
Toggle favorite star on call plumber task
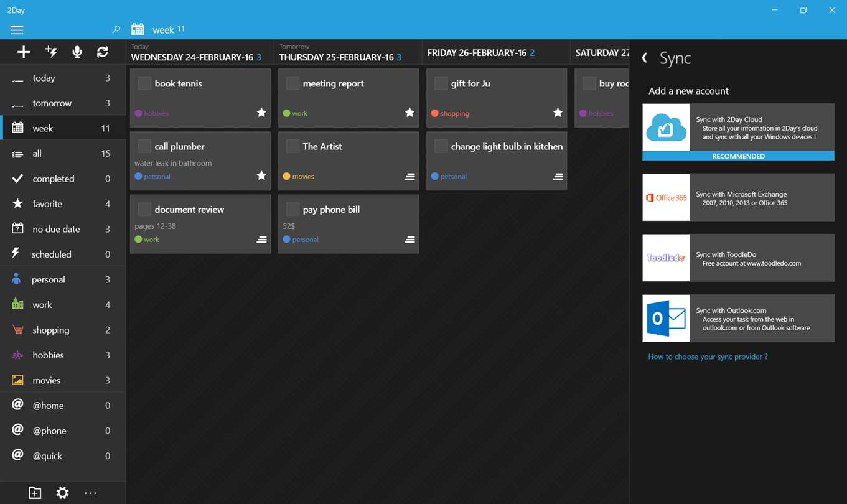(x=261, y=176)
